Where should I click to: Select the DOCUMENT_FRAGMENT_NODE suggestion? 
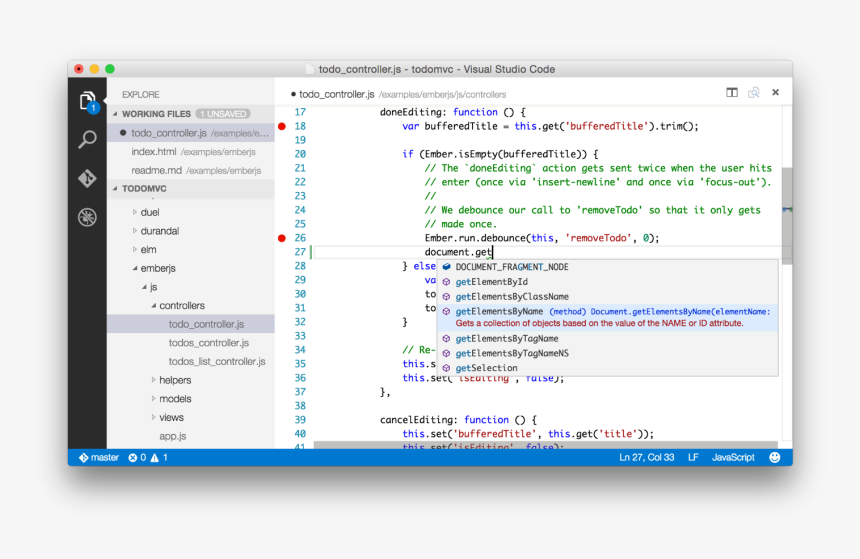pyautogui.click(x=607, y=267)
